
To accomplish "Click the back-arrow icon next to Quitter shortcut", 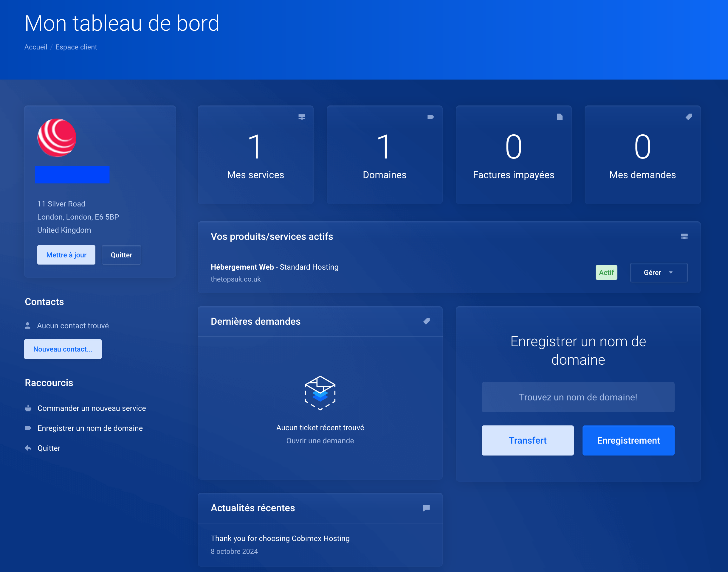I will click(28, 448).
